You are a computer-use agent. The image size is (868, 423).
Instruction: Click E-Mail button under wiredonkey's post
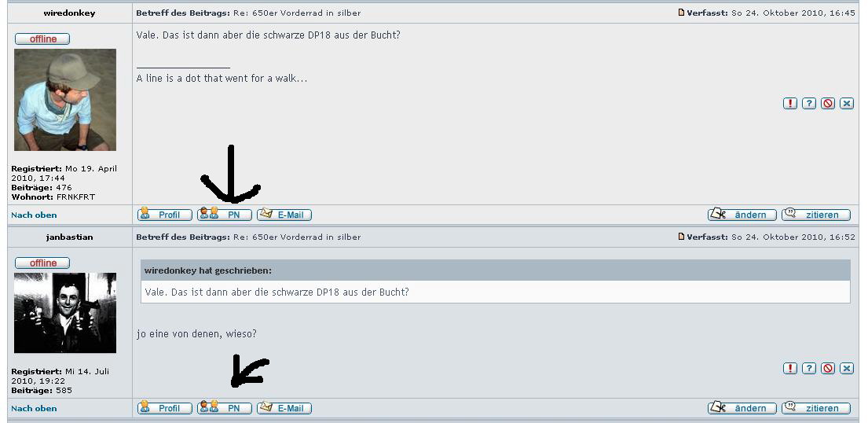[x=284, y=214]
